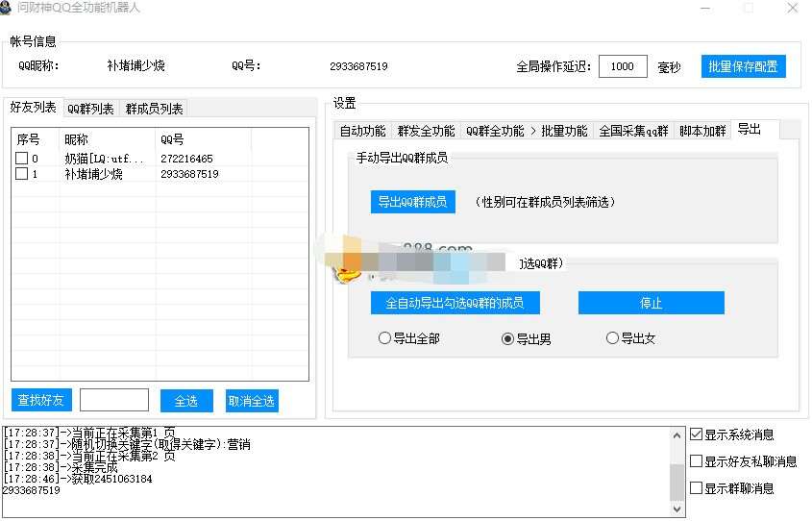Switch to 群成员列表 tab
812x521 pixels.
(154, 109)
